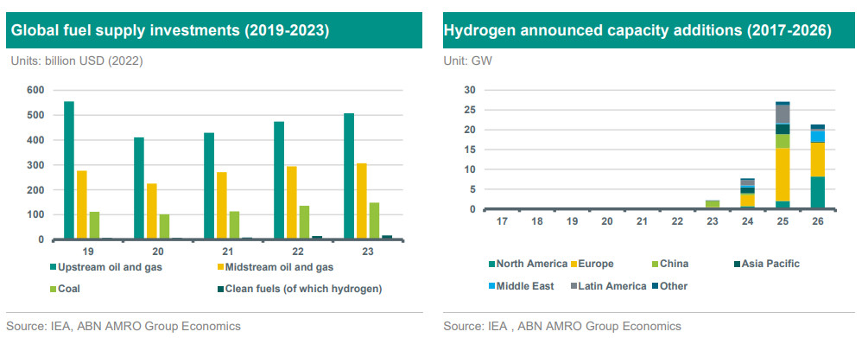The image size is (868, 338).
Task: Click the 'Europe' legend label
Action: pos(596,264)
